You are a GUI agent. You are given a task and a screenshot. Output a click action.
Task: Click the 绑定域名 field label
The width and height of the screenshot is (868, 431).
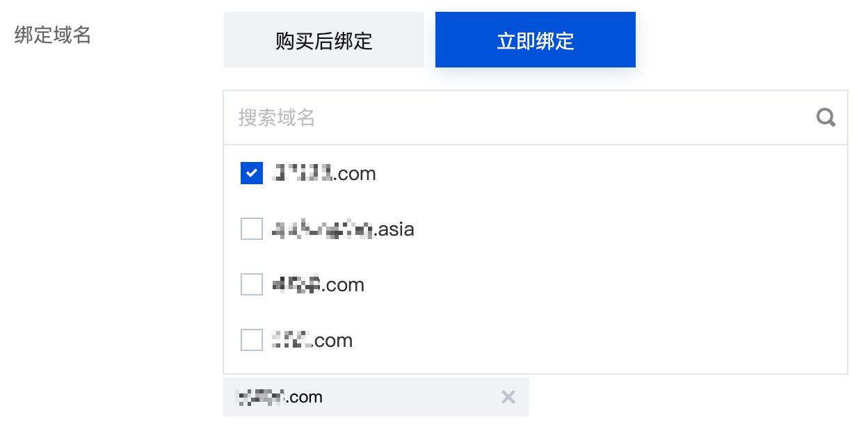coord(53,35)
